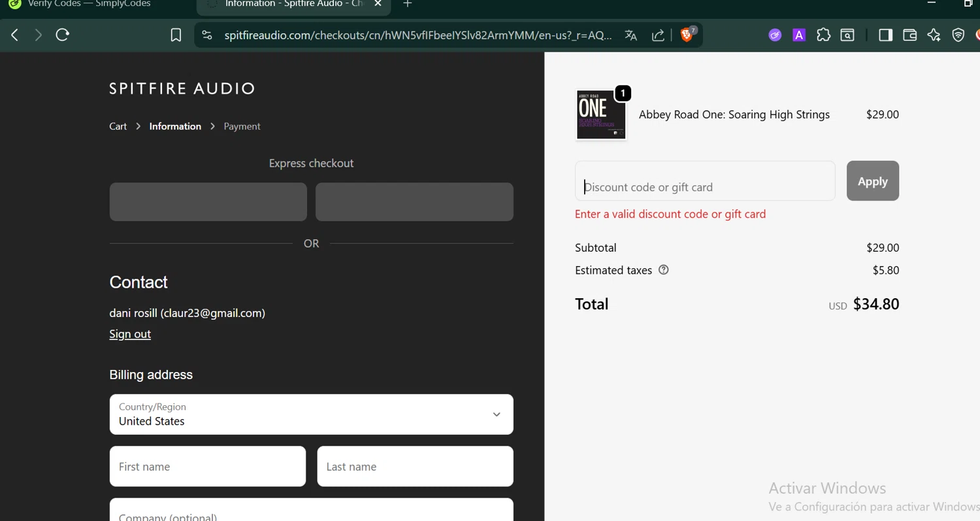This screenshot has height=521, width=980.
Task: Click the tab search toolbar icon
Action: tap(847, 35)
